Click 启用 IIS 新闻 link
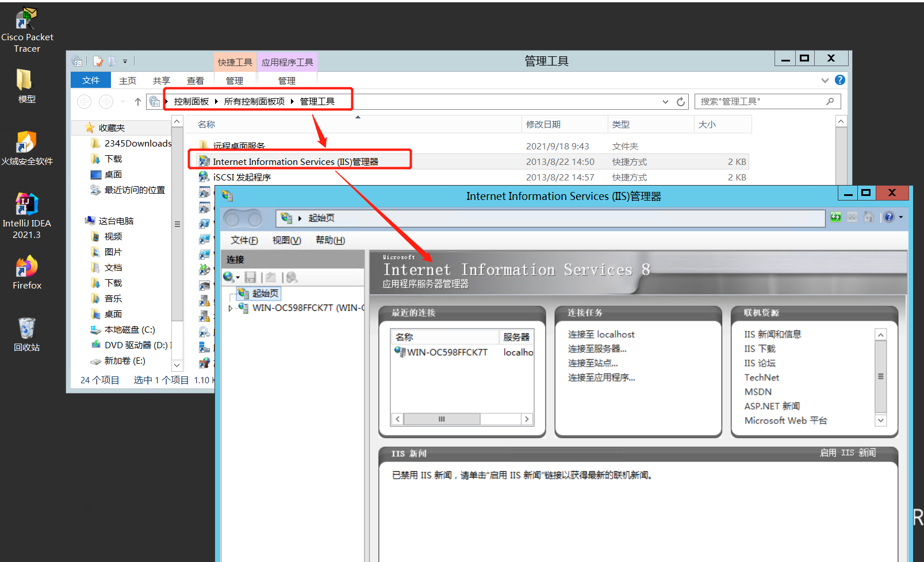924x562 pixels. click(848, 453)
